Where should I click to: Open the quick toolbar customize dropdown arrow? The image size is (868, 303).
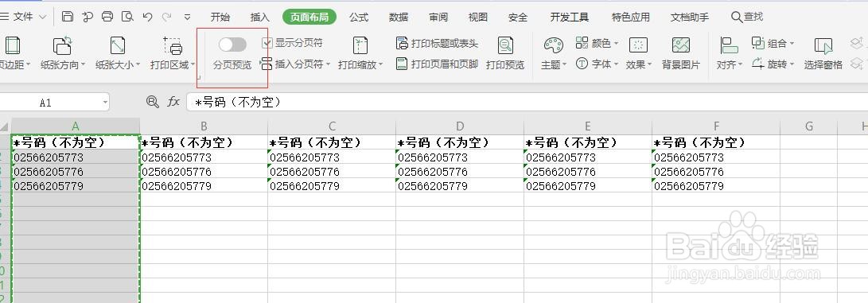point(187,17)
